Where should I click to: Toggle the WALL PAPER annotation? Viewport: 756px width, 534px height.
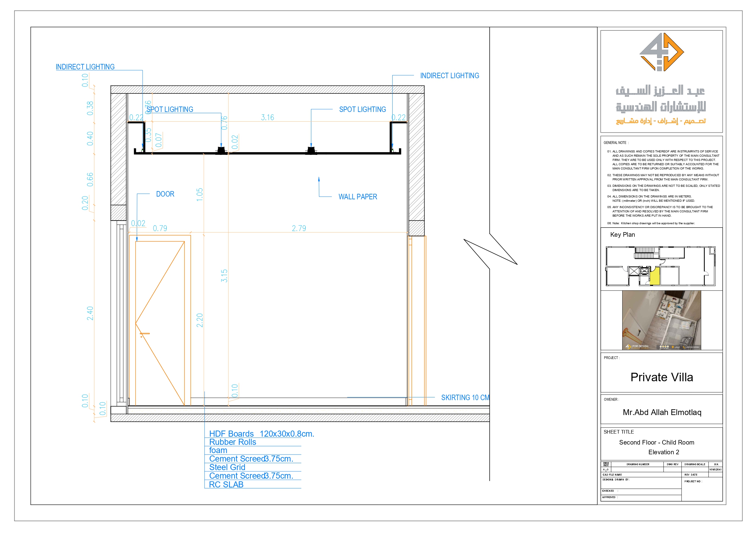(x=358, y=197)
